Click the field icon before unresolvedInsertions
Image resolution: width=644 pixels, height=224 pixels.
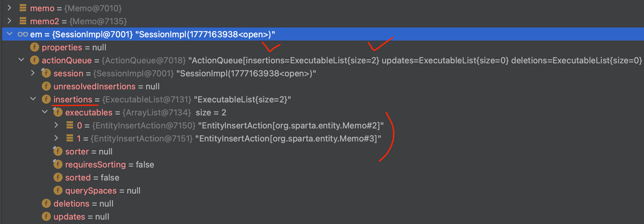pos(46,86)
